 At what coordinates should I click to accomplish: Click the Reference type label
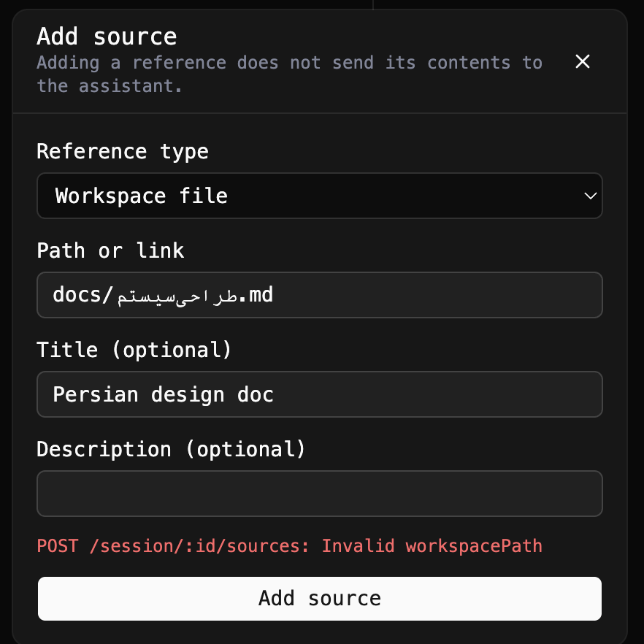[x=123, y=152]
